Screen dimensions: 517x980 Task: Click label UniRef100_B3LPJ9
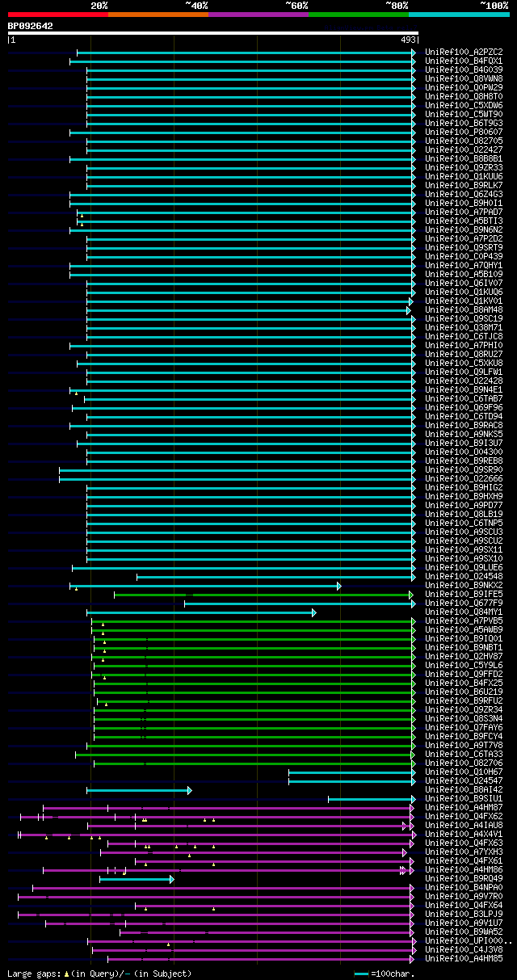tap(464, 914)
